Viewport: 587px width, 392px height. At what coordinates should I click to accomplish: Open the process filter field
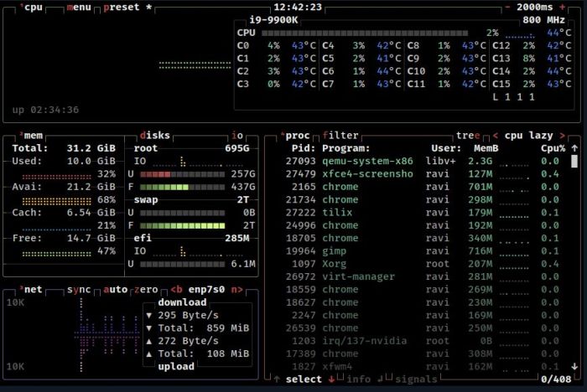pyautogui.click(x=340, y=135)
